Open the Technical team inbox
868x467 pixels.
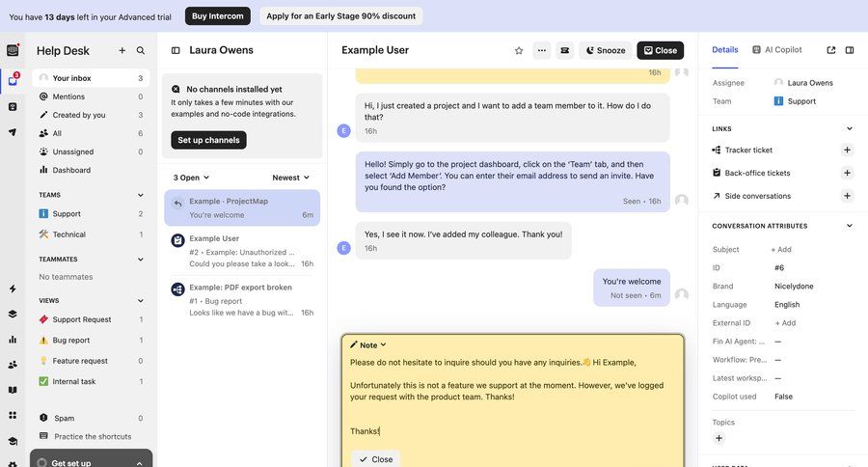91,234
